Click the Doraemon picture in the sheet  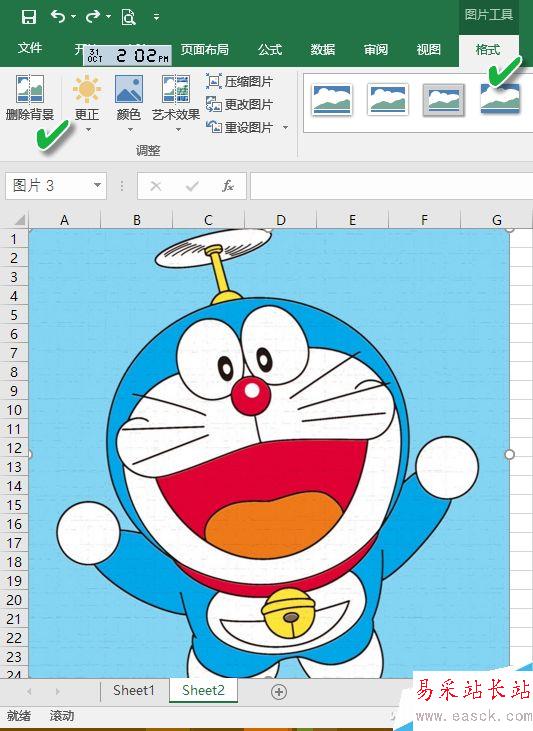tap(270, 453)
